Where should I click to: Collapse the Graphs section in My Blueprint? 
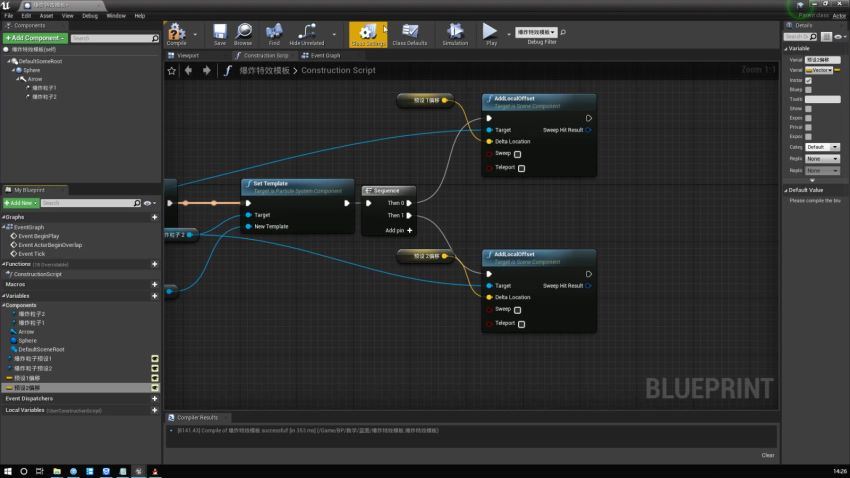pyautogui.click(x=4, y=217)
